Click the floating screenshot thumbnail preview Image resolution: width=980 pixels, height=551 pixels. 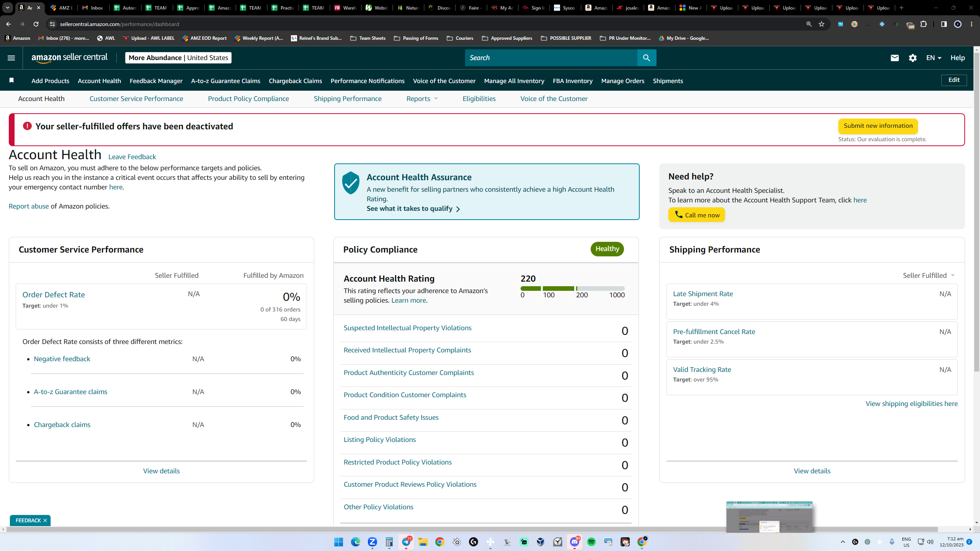tap(769, 517)
